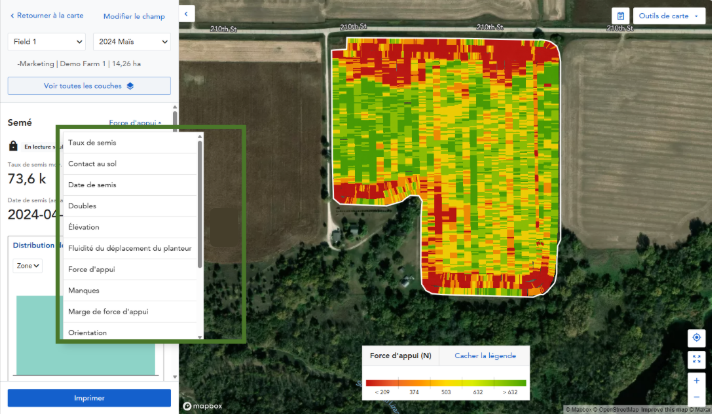The width and height of the screenshot is (712, 414).
Task: Open the Distribution tab
Action: coord(34,245)
